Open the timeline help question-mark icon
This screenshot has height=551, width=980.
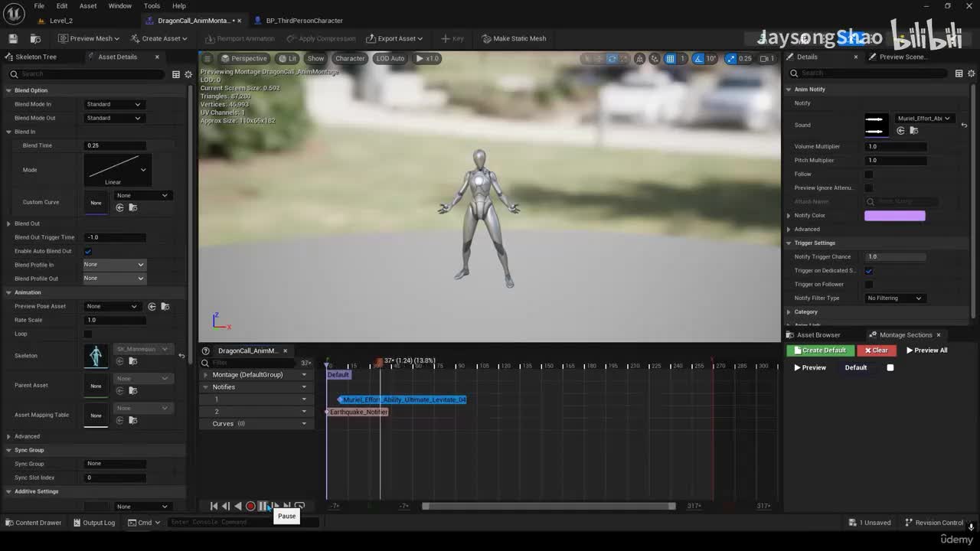205,350
